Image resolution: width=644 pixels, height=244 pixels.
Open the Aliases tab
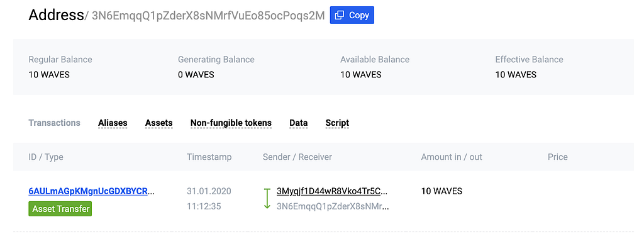point(113,123)
